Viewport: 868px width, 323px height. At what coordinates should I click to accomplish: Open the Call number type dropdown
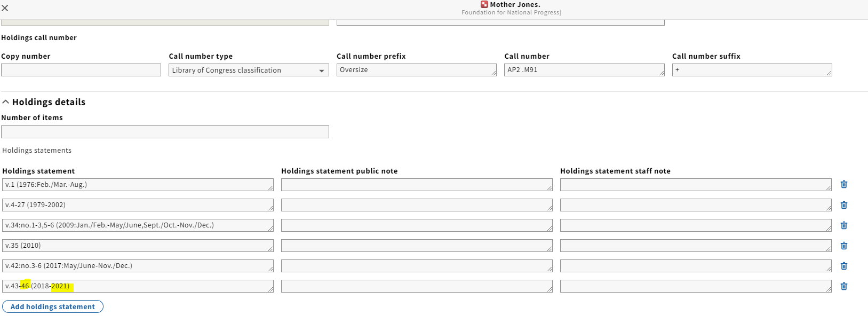[249, 70]
